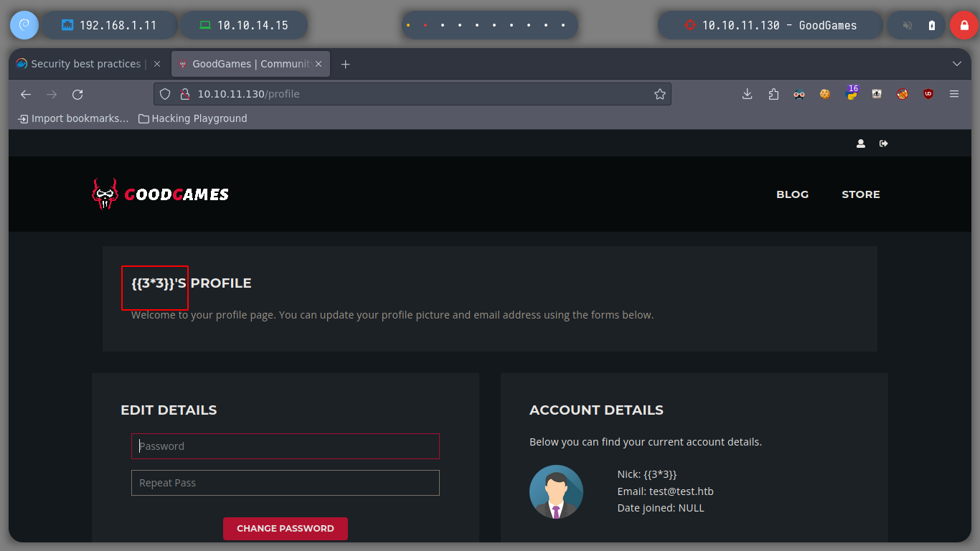Open a new browser tab

pos(345,65)
